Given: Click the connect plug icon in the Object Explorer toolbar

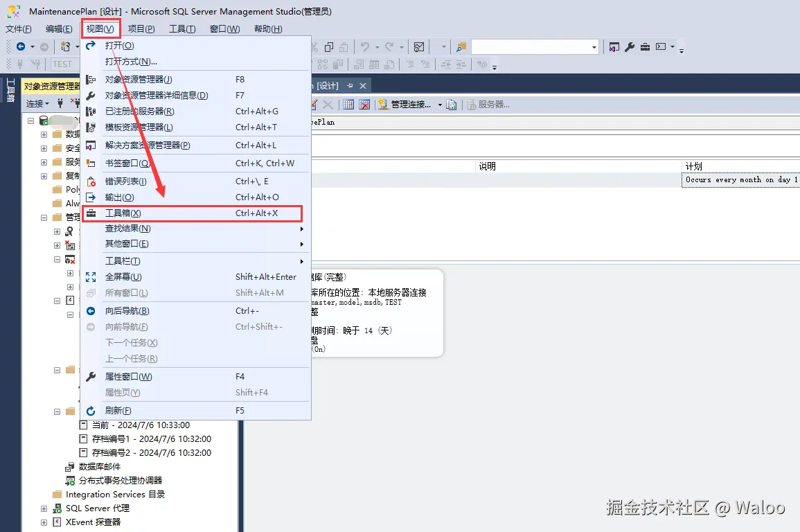Looking at the screenshot, I should [60, 103].
